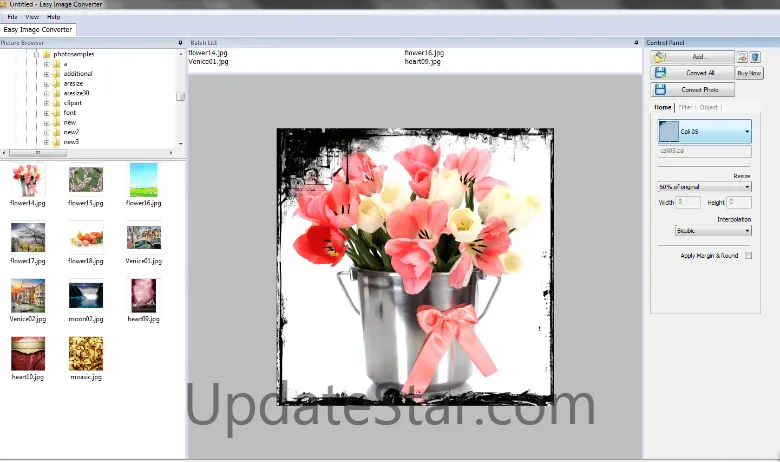
Task: Click the Add... button
Action: point(692,57)
